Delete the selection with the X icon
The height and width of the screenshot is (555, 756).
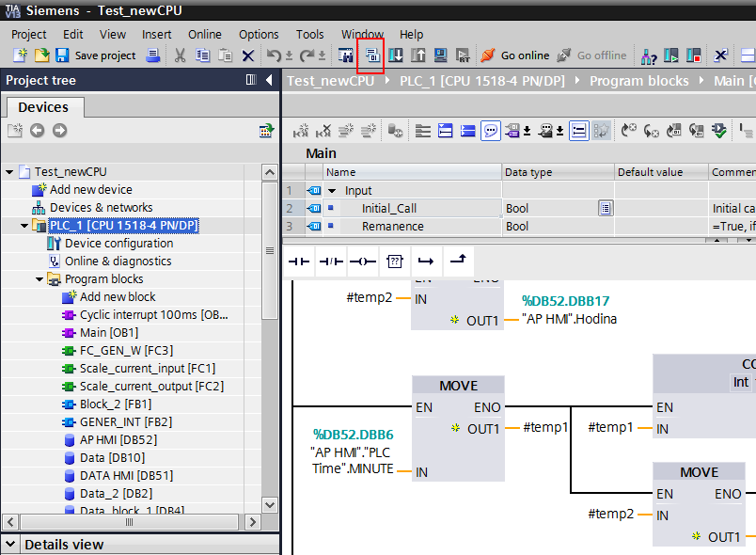248,55
